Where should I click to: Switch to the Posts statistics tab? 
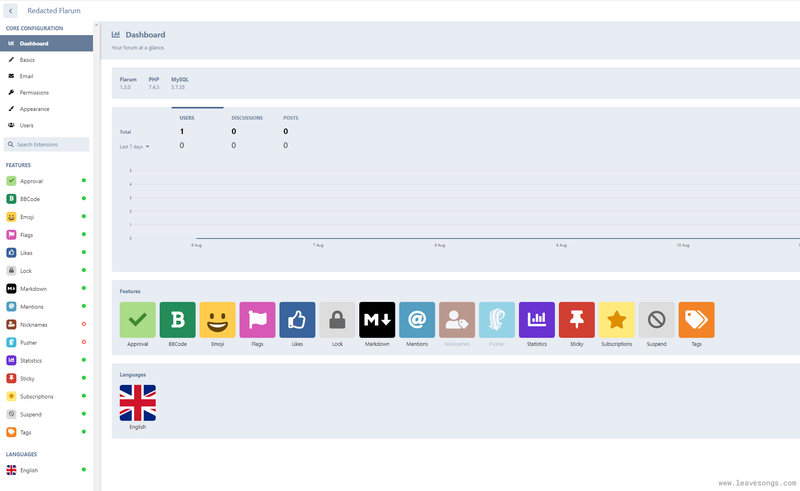pos(290,118)
